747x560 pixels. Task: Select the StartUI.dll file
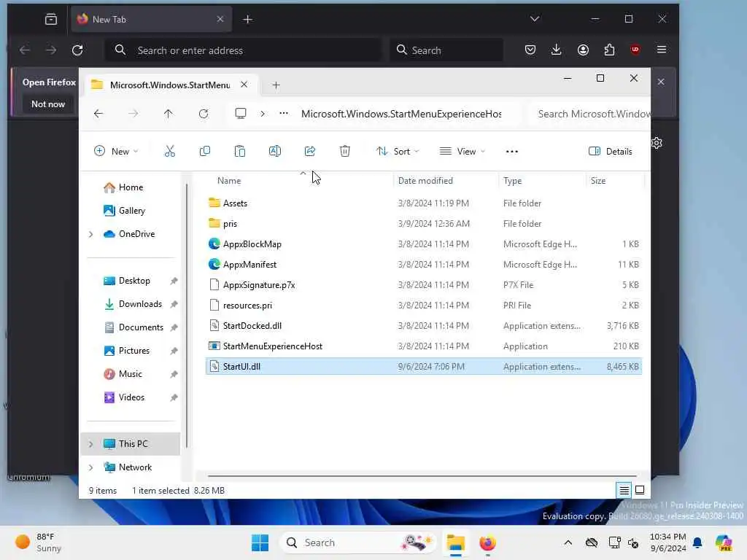(x=424, y=367)
